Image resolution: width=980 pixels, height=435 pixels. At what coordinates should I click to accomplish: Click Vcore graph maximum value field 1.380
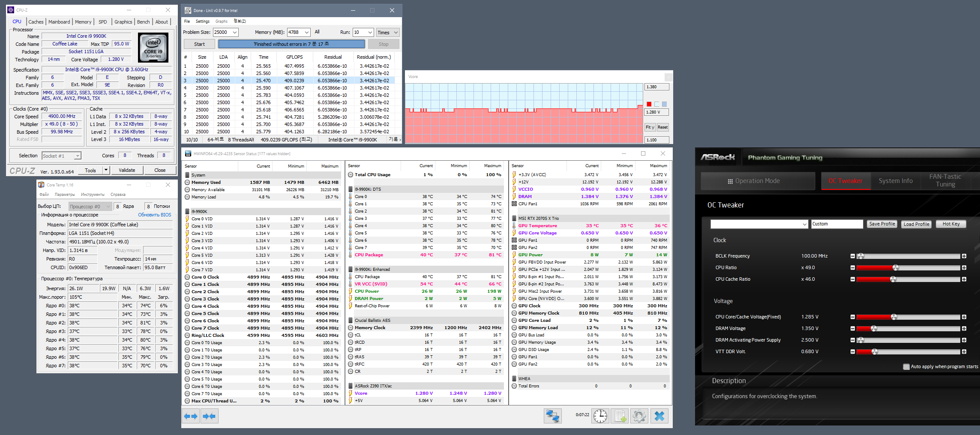tap(657, 87)
